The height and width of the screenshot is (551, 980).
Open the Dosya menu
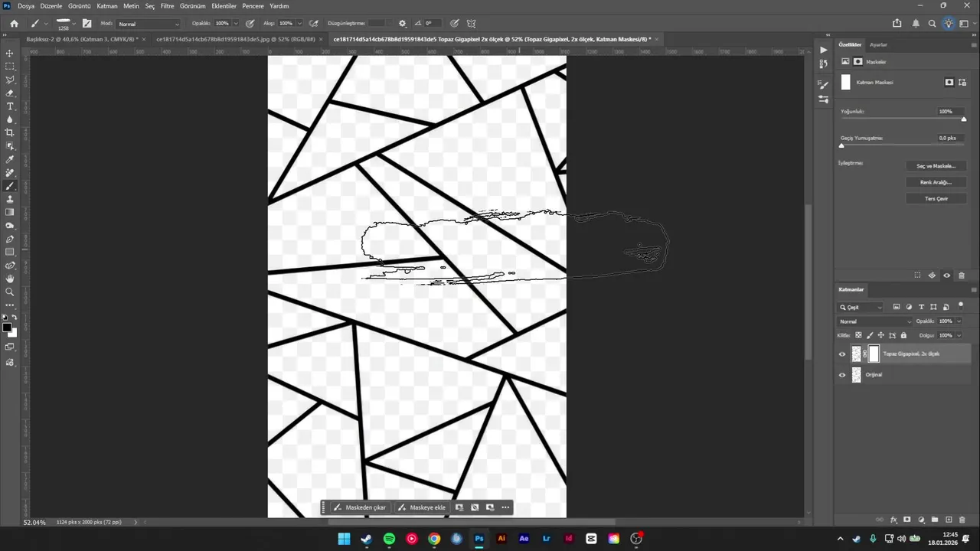(x=26, y=6)
